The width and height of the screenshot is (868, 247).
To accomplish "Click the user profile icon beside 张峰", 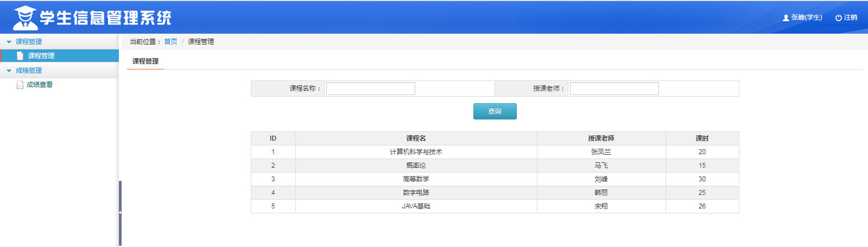I will pos(785,18).
